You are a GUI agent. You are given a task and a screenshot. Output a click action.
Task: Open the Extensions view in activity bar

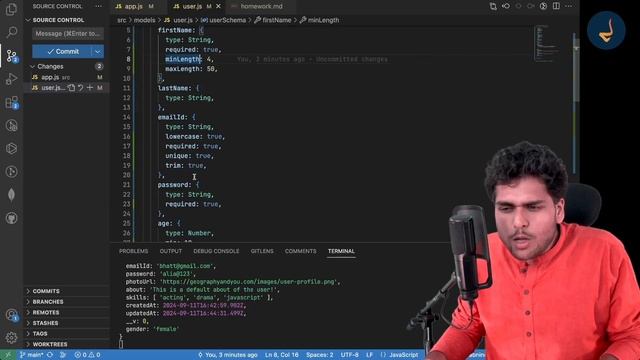click(11, 102)
